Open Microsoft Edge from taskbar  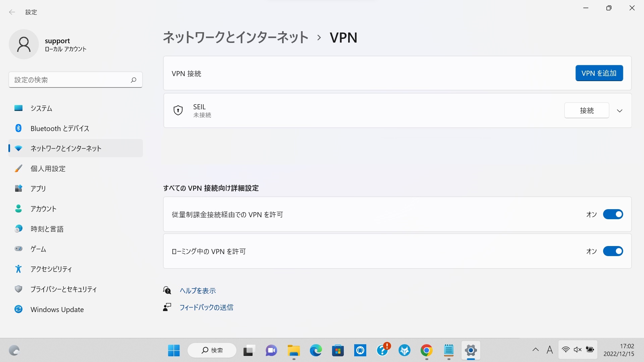tap(316, 351)
